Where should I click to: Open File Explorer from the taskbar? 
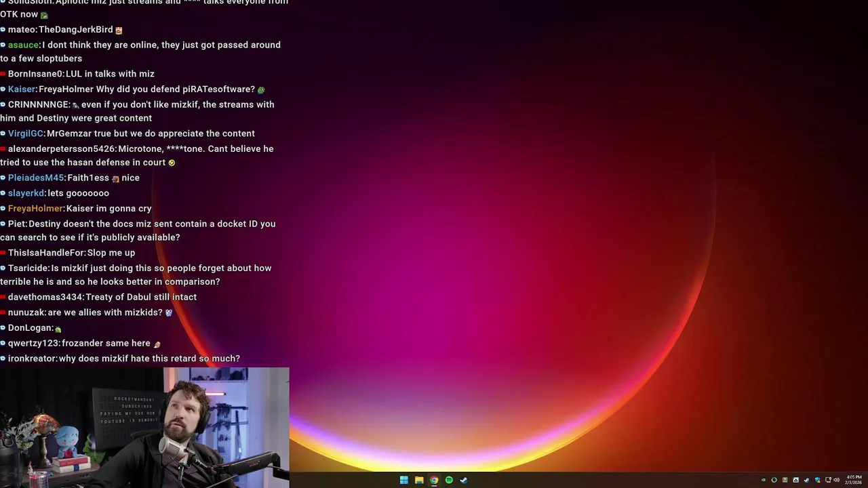click(419, 480)
